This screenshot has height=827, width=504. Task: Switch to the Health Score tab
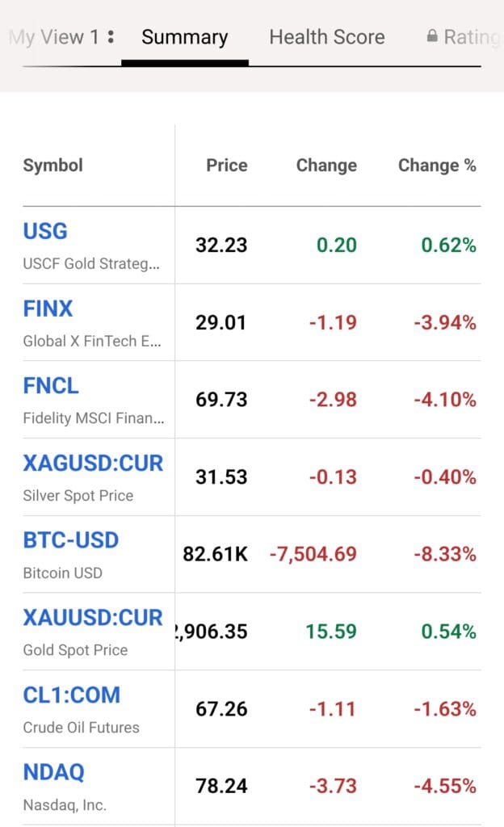tap(326, 36)
